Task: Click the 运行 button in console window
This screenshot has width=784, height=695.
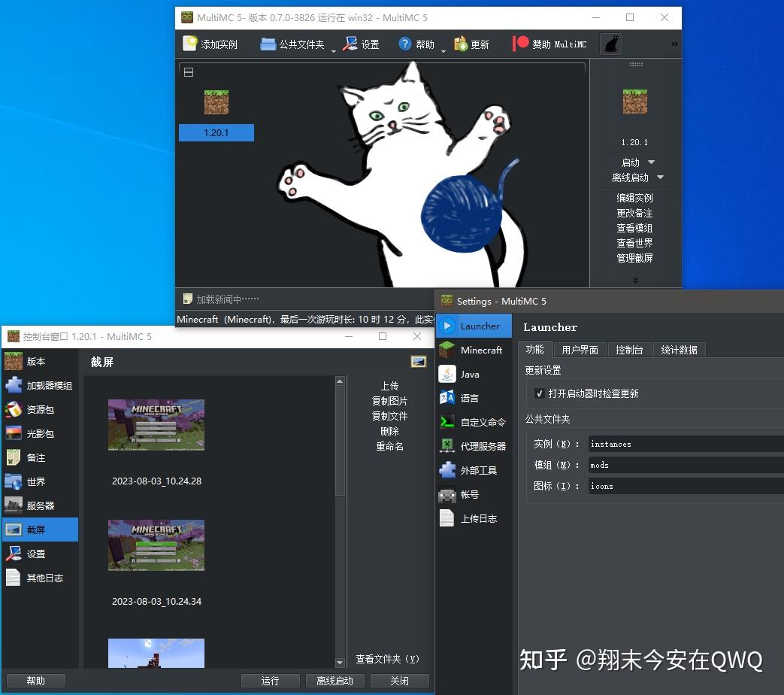Action: click(270, 681)
